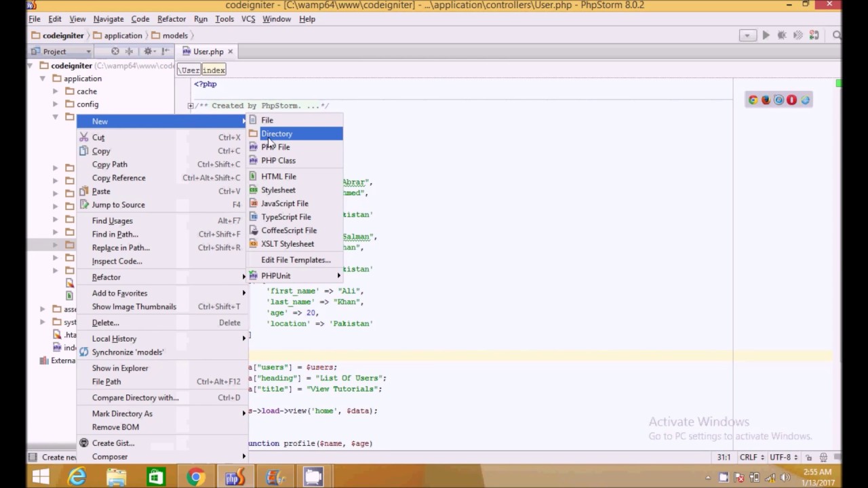
Task: Open Windows Start button
Action: (x=40, y=477)
